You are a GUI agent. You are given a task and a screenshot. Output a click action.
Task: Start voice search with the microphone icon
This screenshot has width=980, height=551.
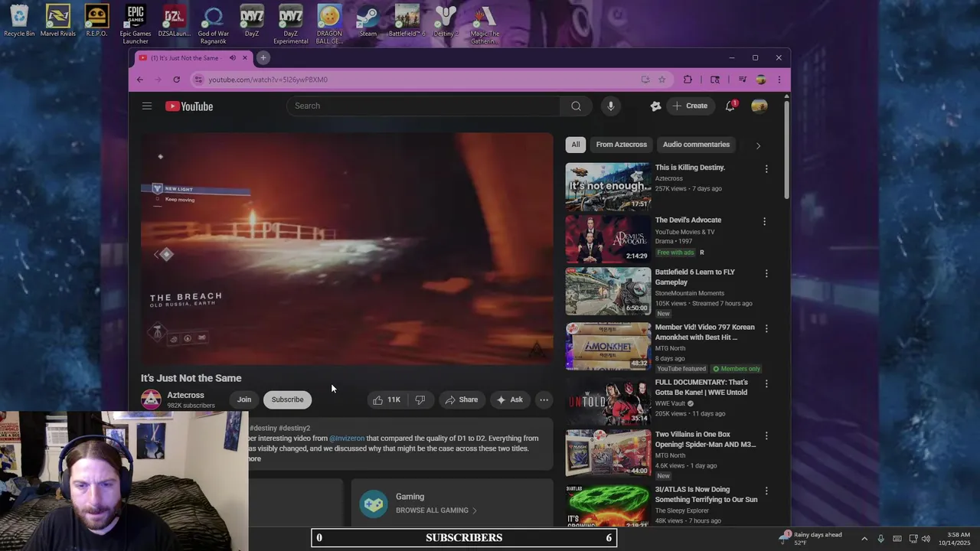611,106
